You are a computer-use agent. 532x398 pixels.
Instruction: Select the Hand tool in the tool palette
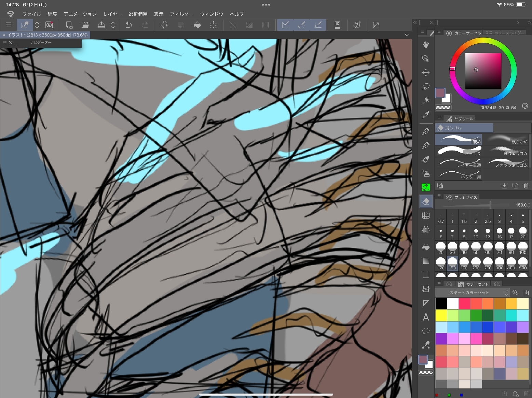426,44
